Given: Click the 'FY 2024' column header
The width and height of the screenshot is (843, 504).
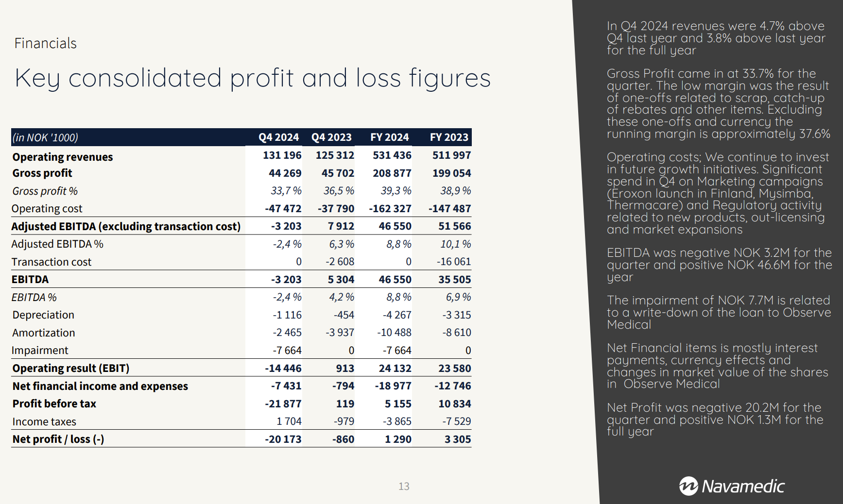Looking at the screenshot, I should [390, 137].
